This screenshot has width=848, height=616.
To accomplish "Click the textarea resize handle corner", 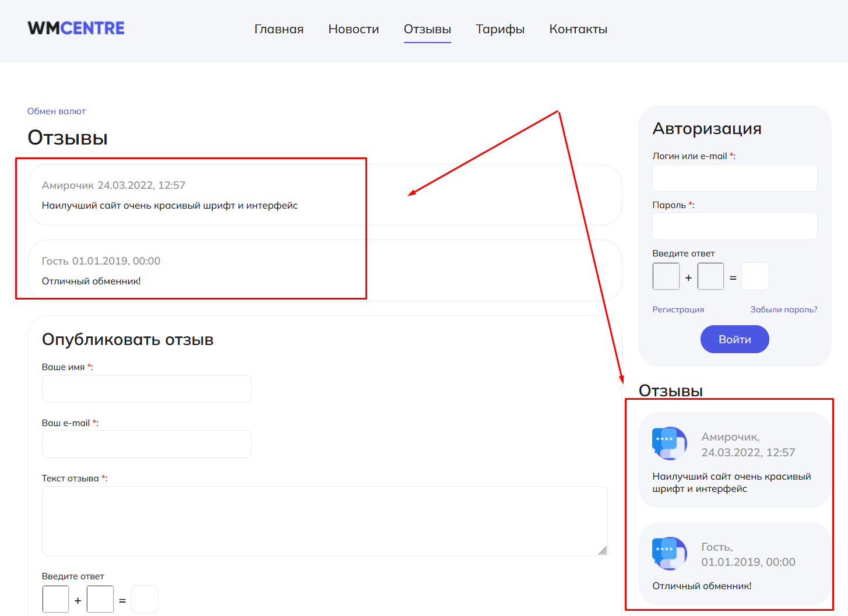I will pyautogui.click(x=603, y=551).
